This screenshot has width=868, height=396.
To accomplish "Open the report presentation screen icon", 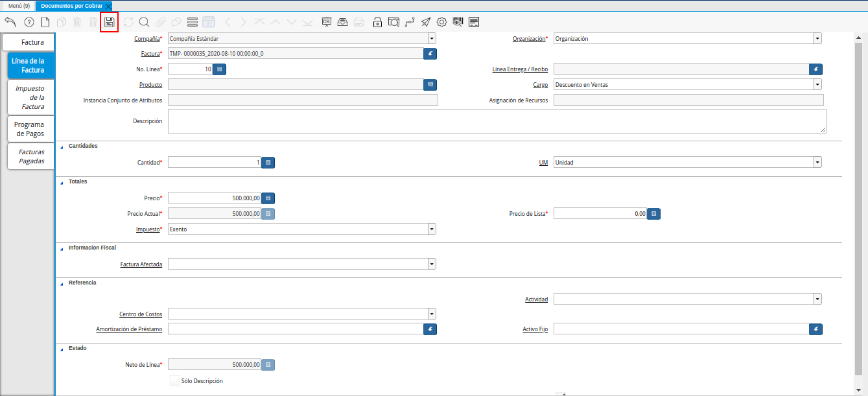I will pos(327,22).
